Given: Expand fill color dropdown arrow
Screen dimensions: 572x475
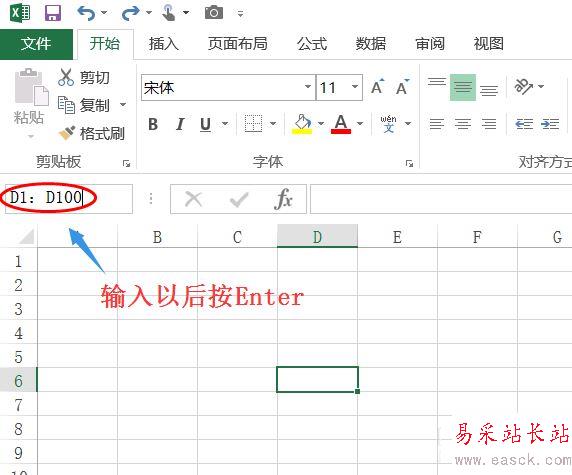Looking at the screenshot, I should click(321, 124).
